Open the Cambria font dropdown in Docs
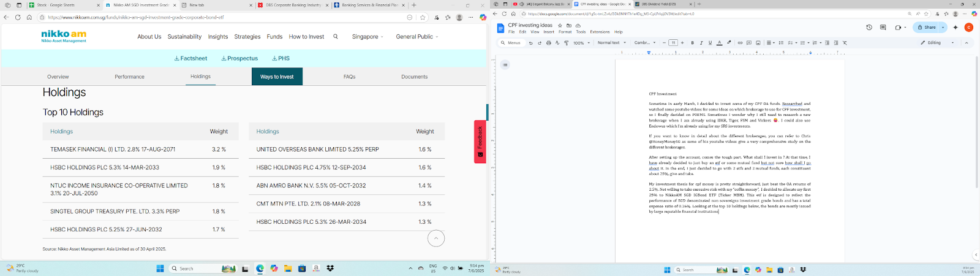 [x=645, y=43]
